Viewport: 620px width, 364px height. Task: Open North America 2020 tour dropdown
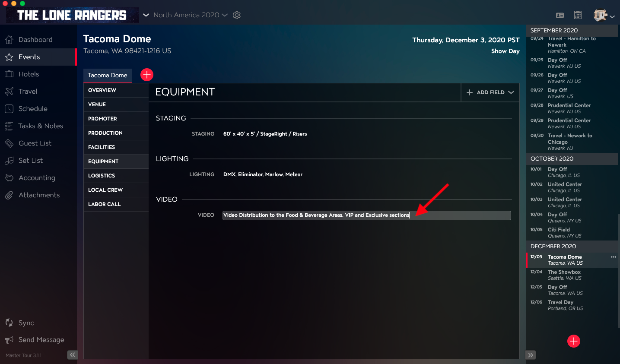click(x=191, y=15)
